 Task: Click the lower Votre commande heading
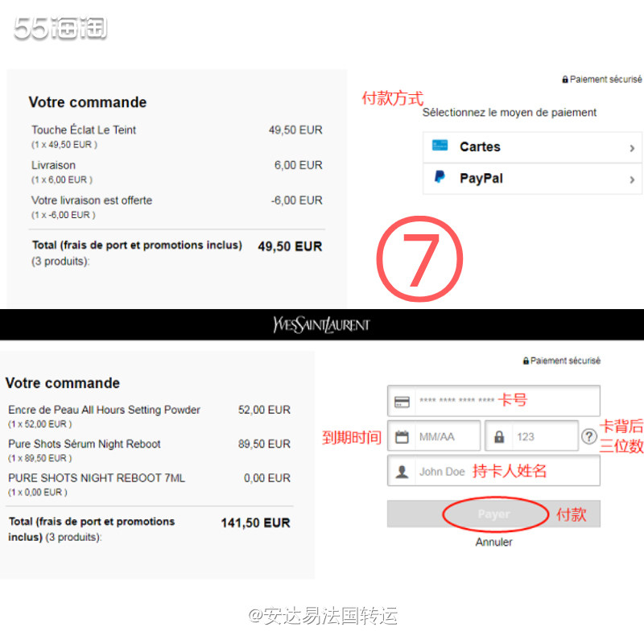63,383
